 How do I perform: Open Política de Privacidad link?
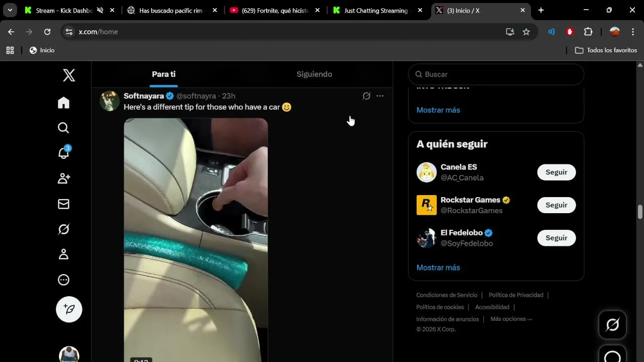516,295
